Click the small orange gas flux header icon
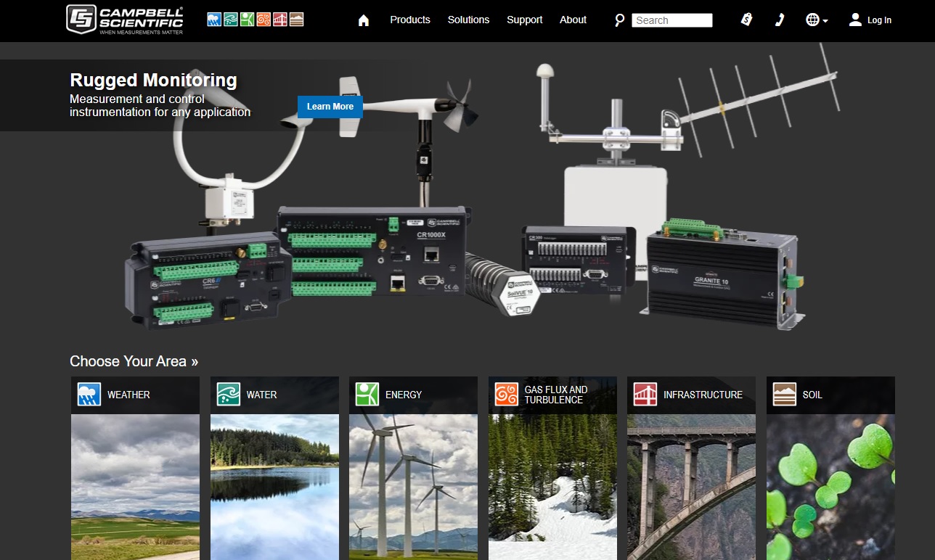The width and height of the screenshot is (935, 560). (264, 20)
